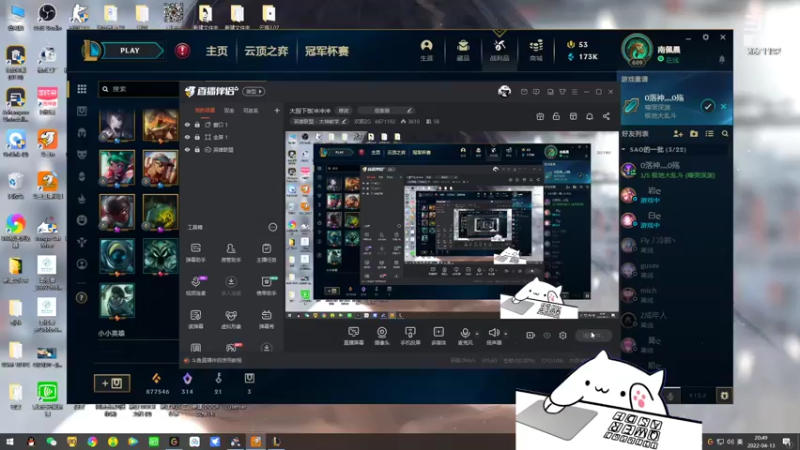This screenshot has width=800, height=450.
Task: Click the list sort icon in 好友列表
Action: point(709,134)
